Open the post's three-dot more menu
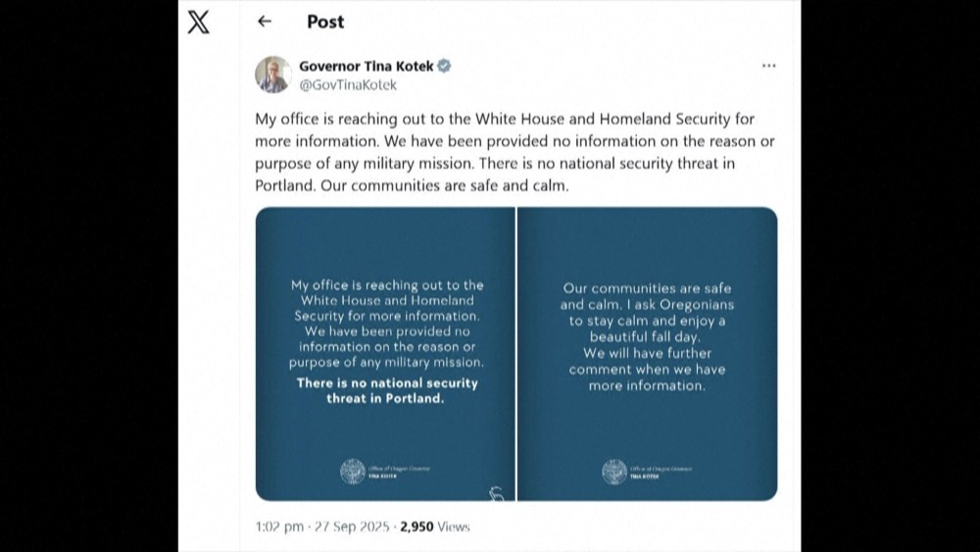The width and height of the screenshot is (980, 552). tap(768, 67)
